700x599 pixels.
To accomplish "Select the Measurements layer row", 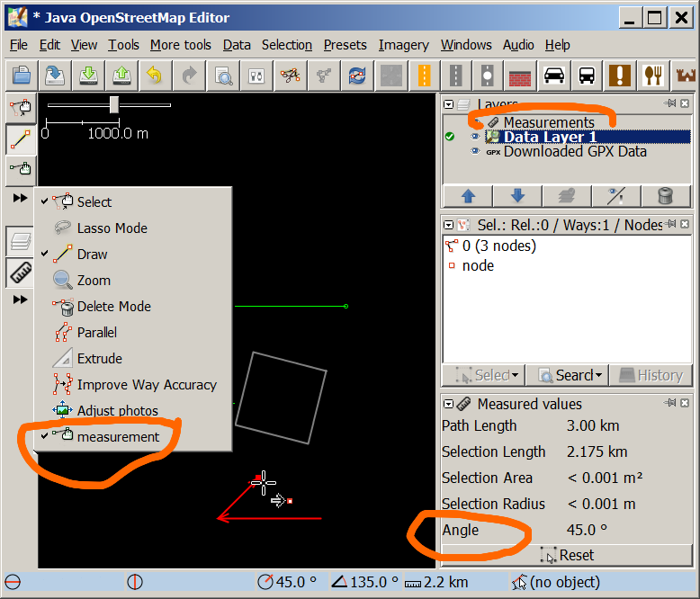I will [x=567, y=121].
